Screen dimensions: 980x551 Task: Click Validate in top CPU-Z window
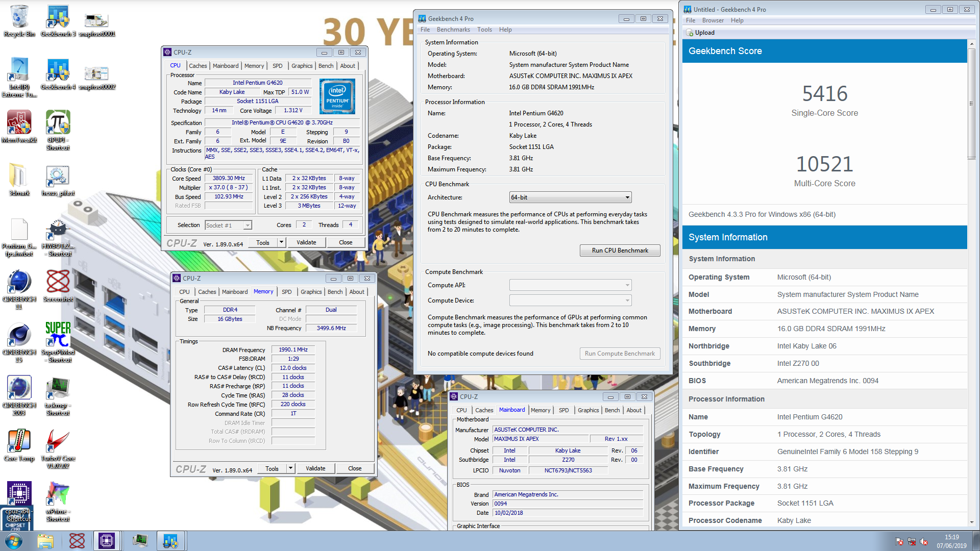[306, 243]
